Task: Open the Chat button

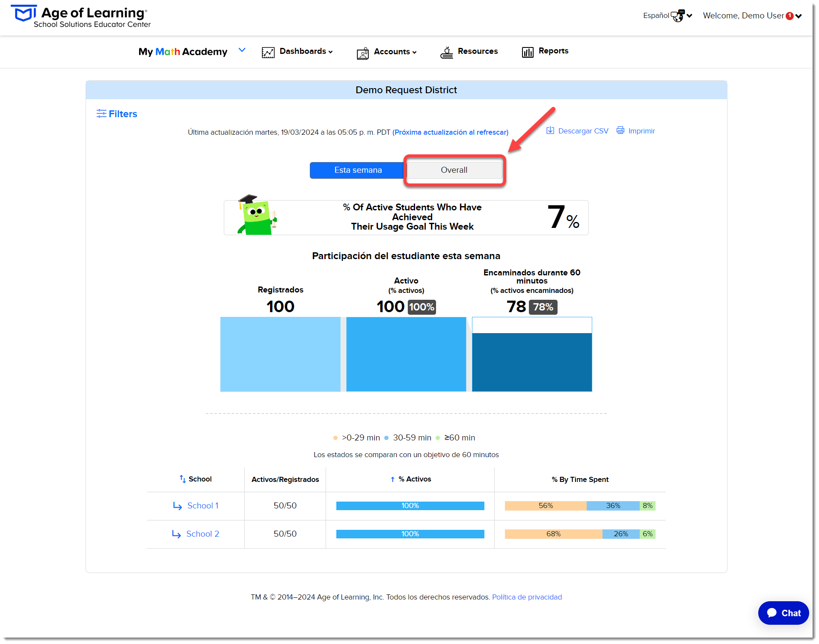Action: coord(783,613)
